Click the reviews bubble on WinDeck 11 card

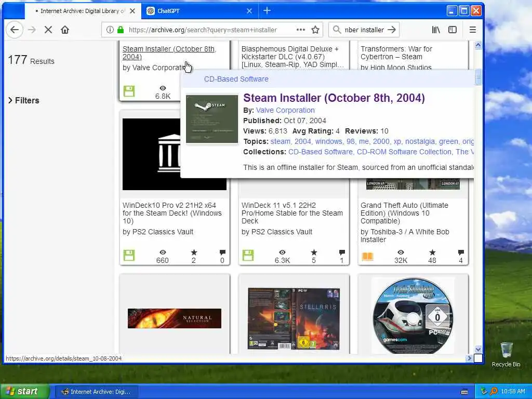[x=342, y=252]
